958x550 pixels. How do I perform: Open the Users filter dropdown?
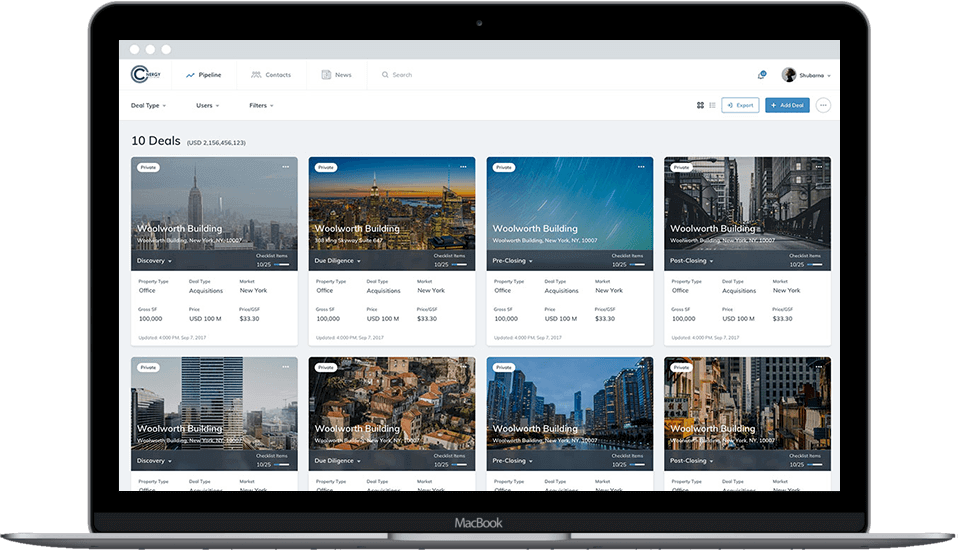pyautogui.click(x=208, y=105)
